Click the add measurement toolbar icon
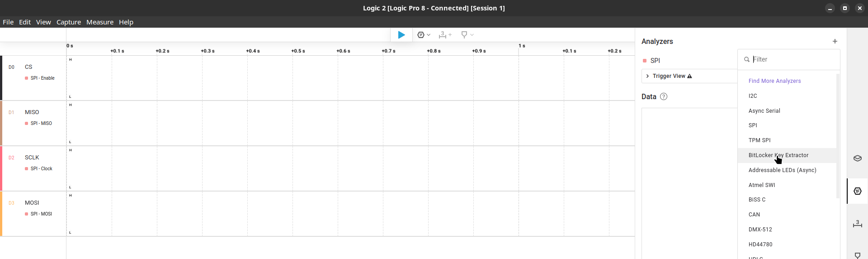 pyautogui.click(x=445, y=35)
